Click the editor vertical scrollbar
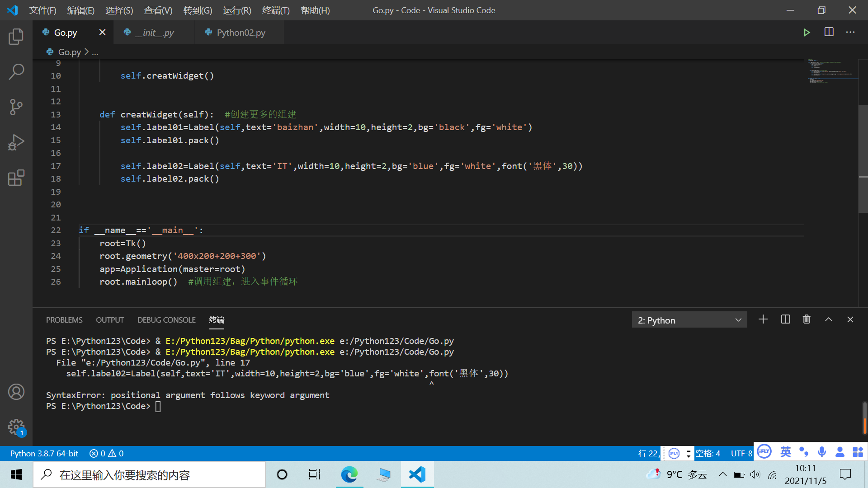 coord(863,159)
